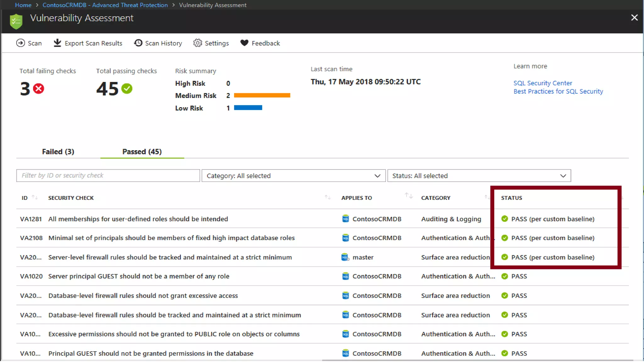The image size is (644, 362).
Task: Click the CATEGORY column header
Action: 436,198
